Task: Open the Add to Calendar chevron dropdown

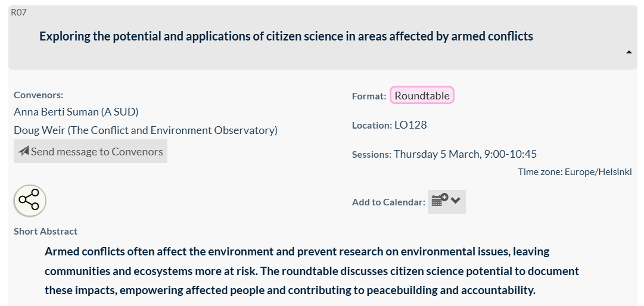Action: (x=456, y=201)
